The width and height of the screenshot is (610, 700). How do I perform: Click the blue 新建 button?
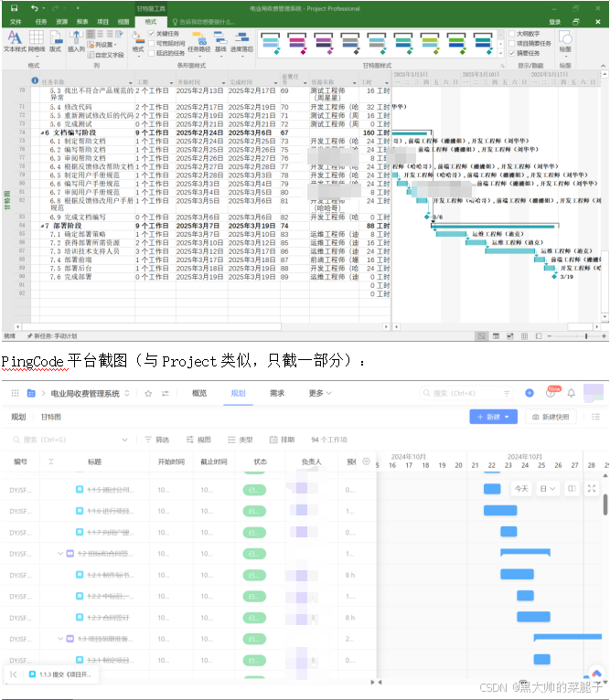pos(493,417)
